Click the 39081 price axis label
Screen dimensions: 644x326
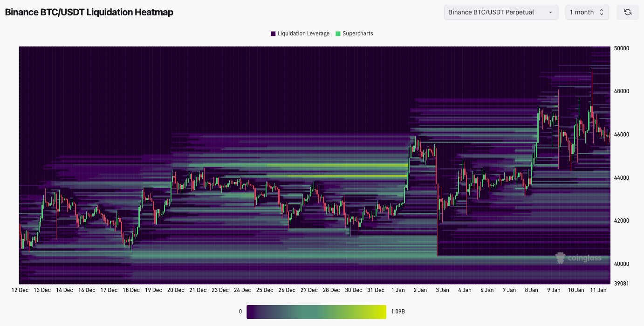[622, 284]
